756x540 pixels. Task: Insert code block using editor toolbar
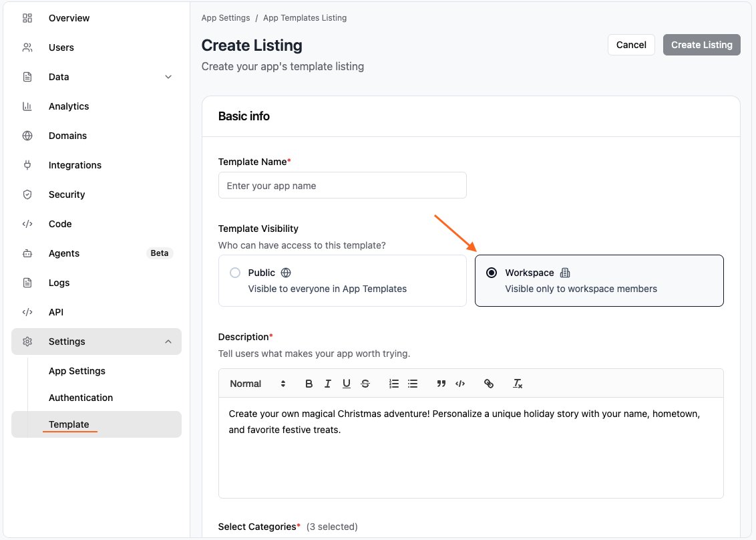coord(460,384)
